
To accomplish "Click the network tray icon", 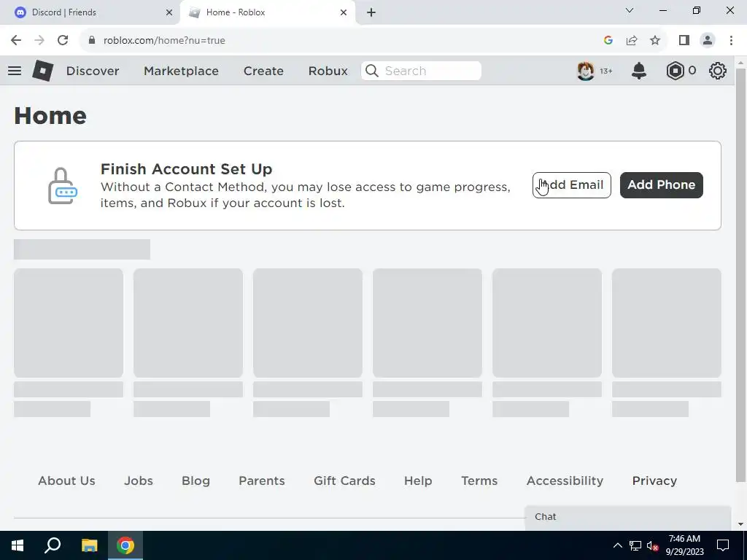I will [635, 545].
